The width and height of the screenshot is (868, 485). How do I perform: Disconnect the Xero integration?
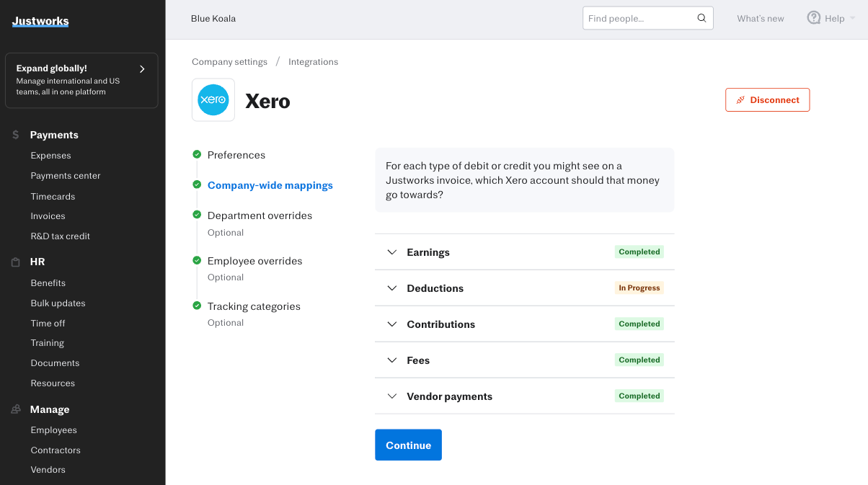(x=767, y=100)
